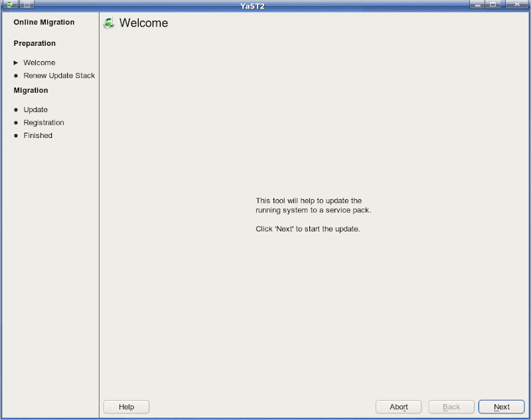Open the window menu icon in title bar
The width and height of the screenshot is (531, 420).
(10, 4)
